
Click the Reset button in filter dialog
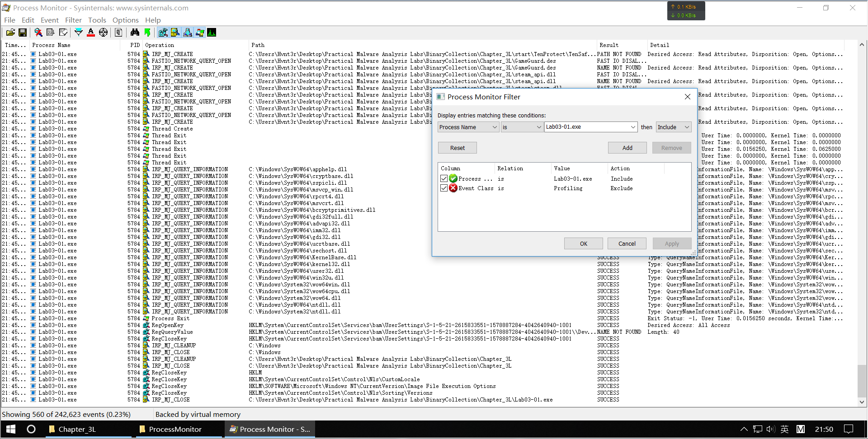click(x=458, y=148)
